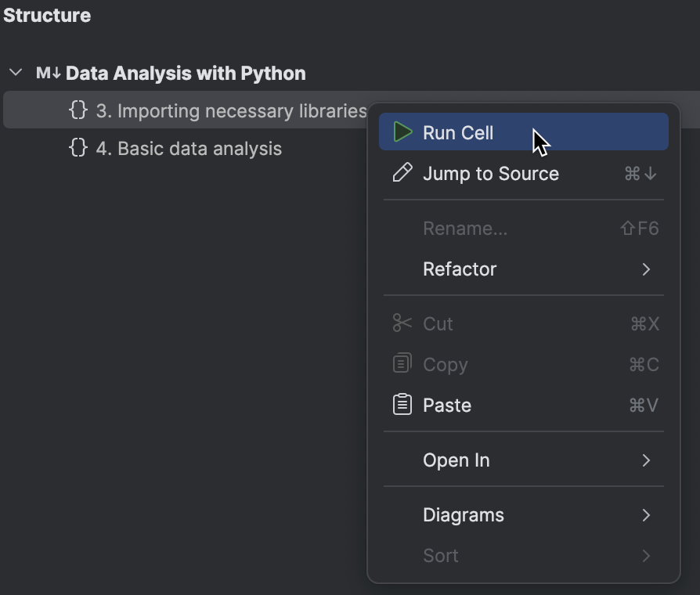700x595 pixels.
Task: Collapse the Data Analysis with Python node
Action: coord(16,72)
